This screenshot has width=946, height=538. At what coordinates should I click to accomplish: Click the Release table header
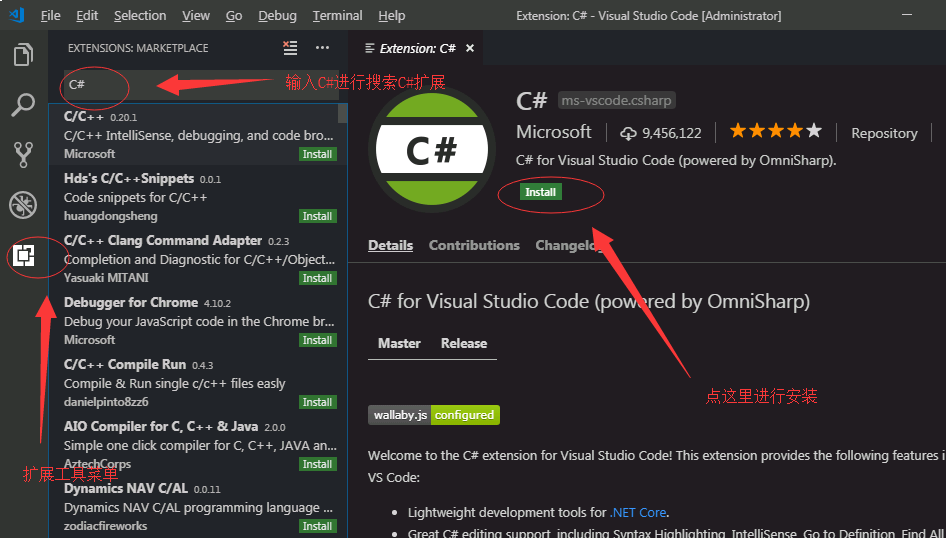pyautogui.click(x=464, y=343)
